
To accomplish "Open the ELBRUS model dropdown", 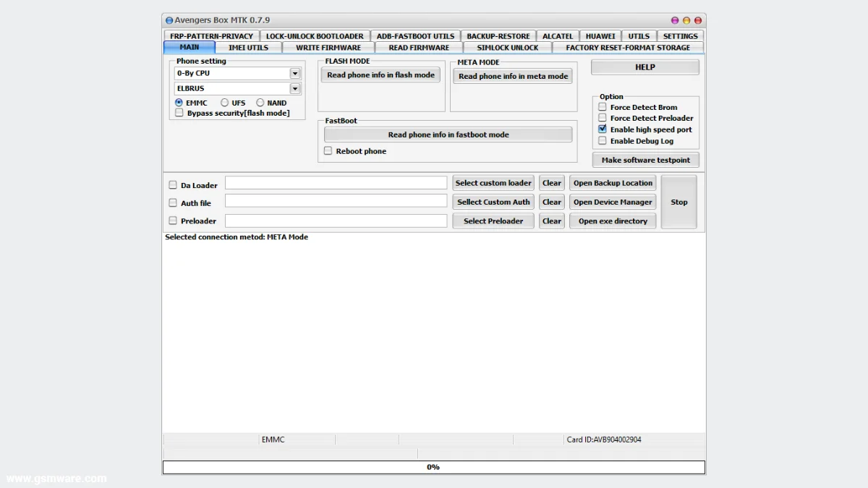I will click(295, 88).
